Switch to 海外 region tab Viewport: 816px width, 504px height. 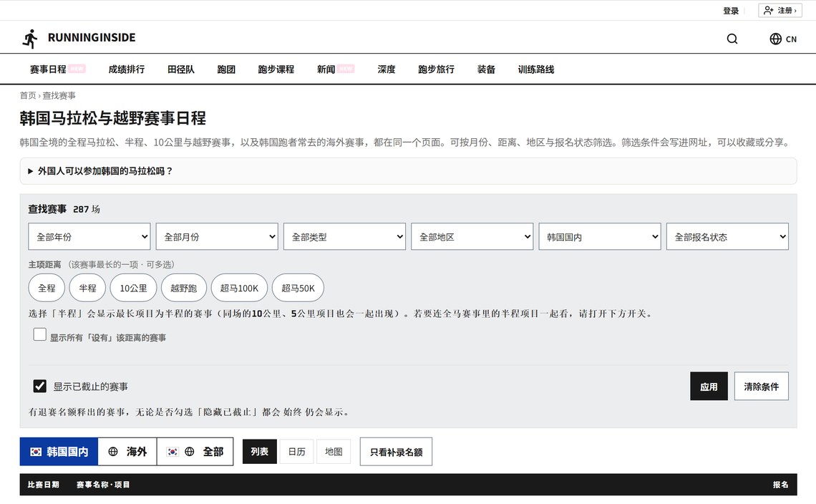[127, 452]
